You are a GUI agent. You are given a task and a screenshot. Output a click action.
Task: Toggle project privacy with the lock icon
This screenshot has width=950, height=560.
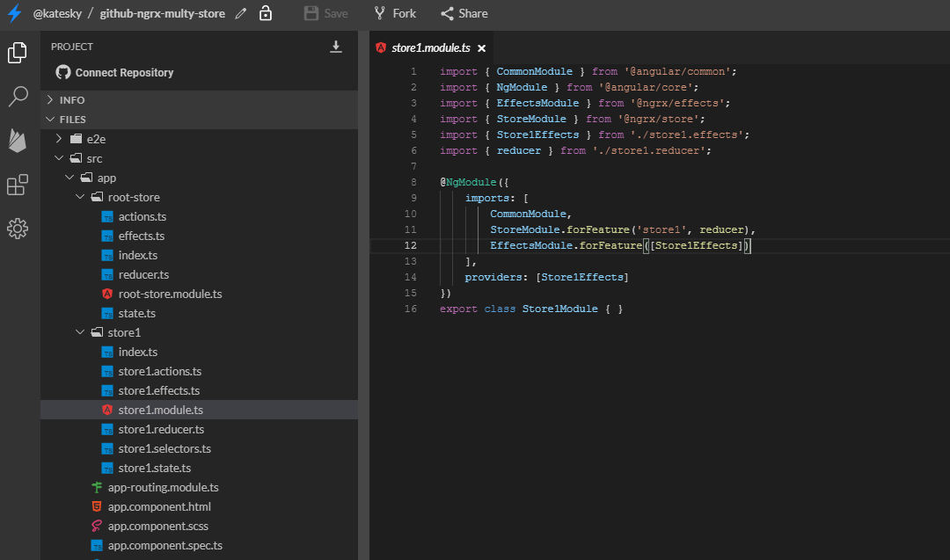tap(266, 13)
